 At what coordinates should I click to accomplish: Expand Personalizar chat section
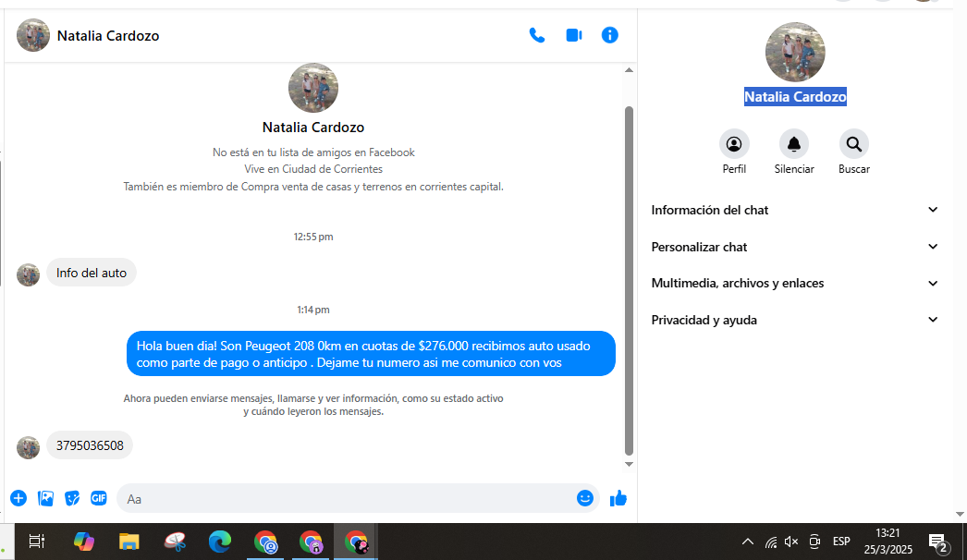tap(795, 247)
